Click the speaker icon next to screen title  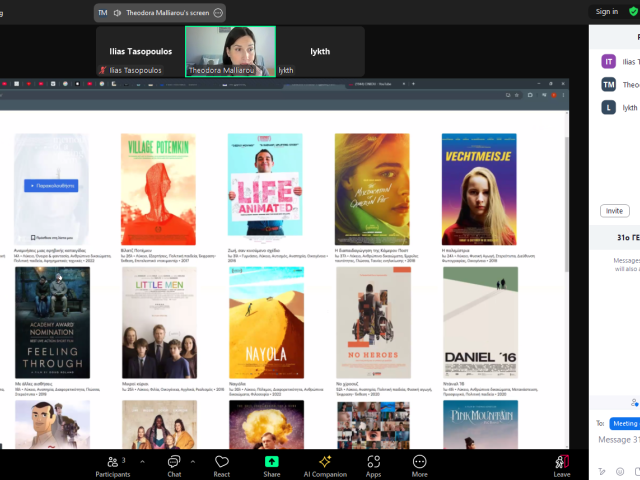[x=118, y=13]
